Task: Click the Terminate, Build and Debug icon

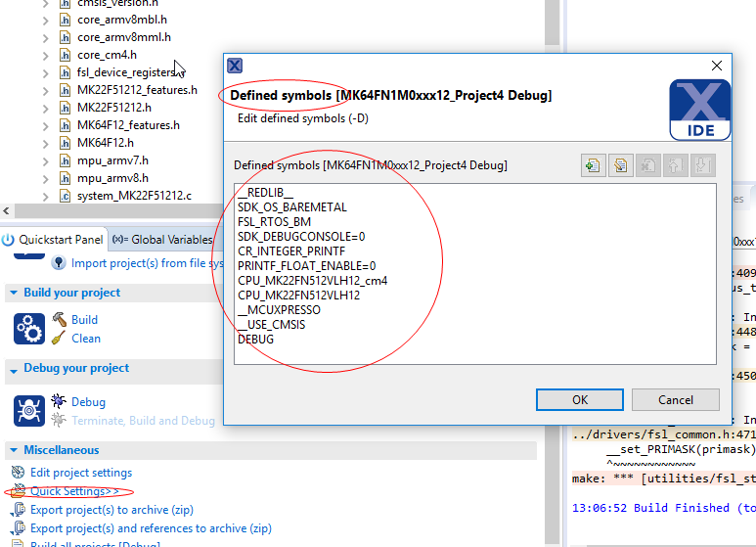Action: coord(59,420)
